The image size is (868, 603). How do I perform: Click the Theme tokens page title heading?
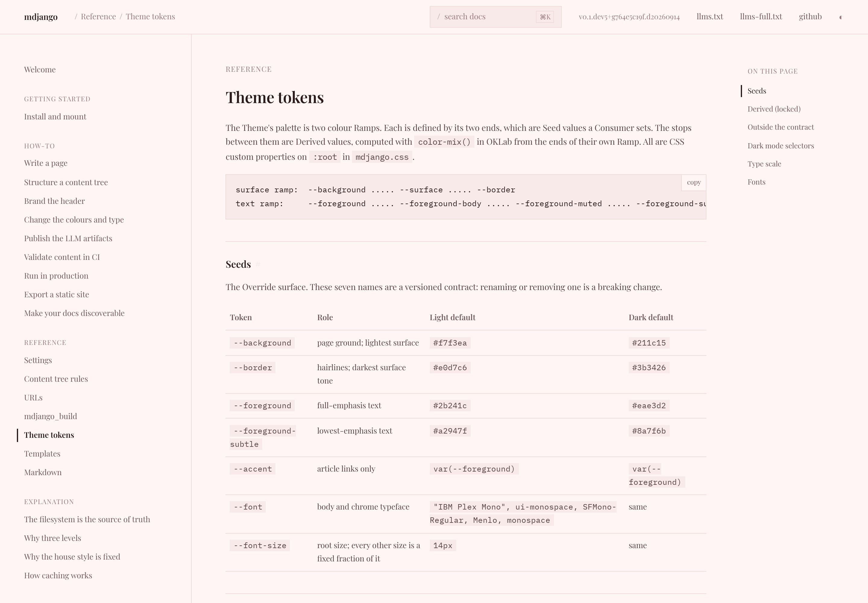tap(275, 97)
